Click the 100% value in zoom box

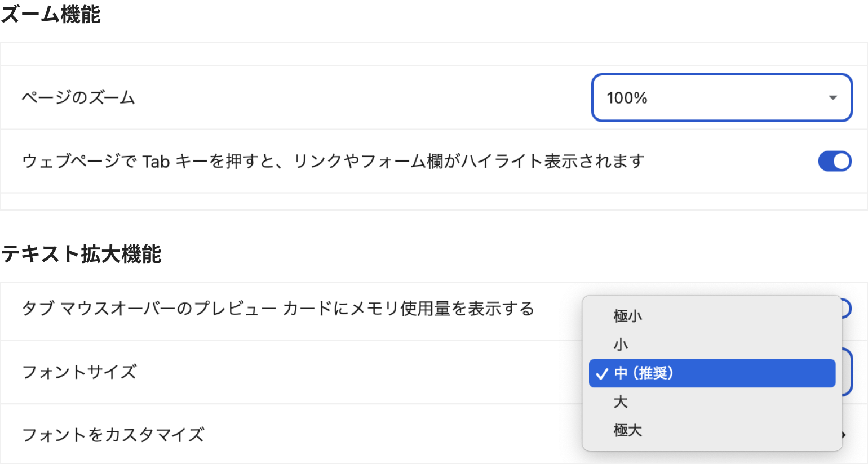coord(627,98)
